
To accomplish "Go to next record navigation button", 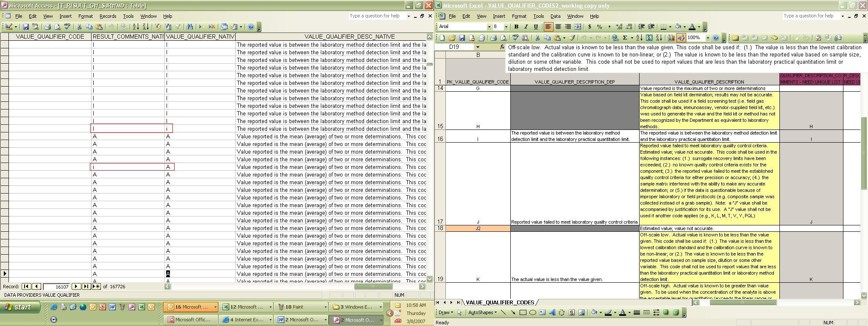I will (x=76, y=287).
